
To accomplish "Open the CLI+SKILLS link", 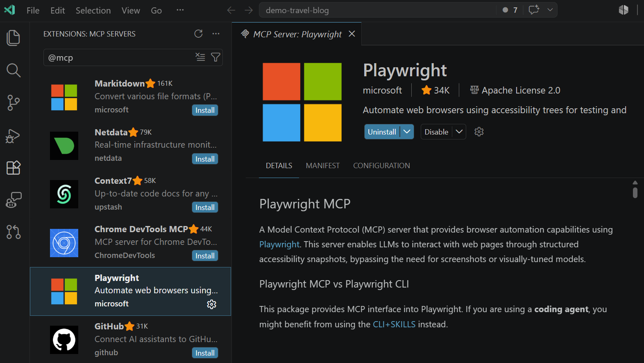I will click(x=394, y=324).
